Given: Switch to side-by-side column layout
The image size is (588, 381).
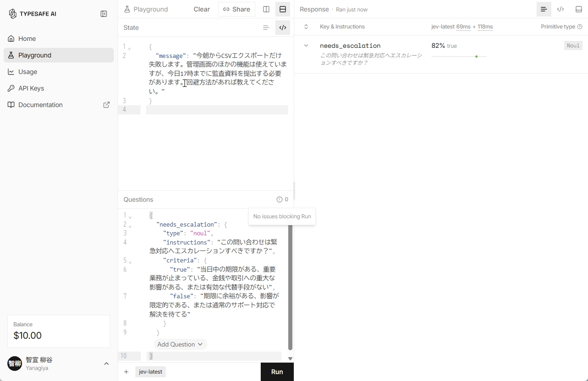Looking at the screenshot, I should 266,9.
